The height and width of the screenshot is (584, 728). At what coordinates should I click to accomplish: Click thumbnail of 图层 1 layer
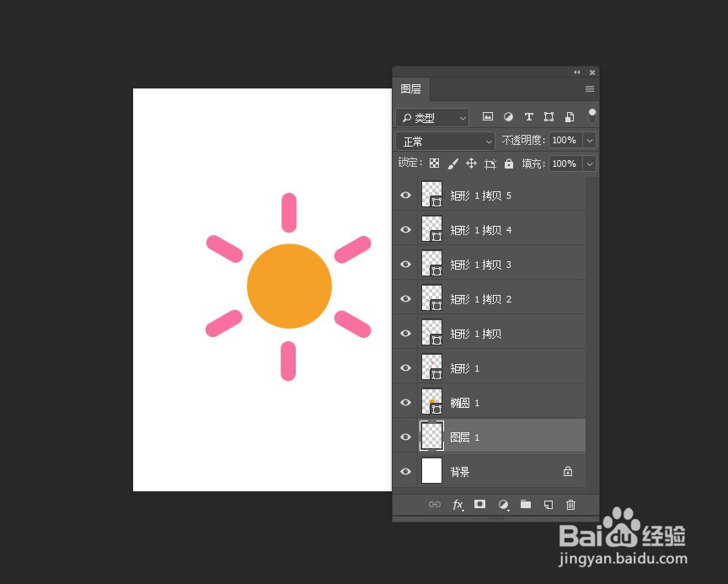click(431, 437)
